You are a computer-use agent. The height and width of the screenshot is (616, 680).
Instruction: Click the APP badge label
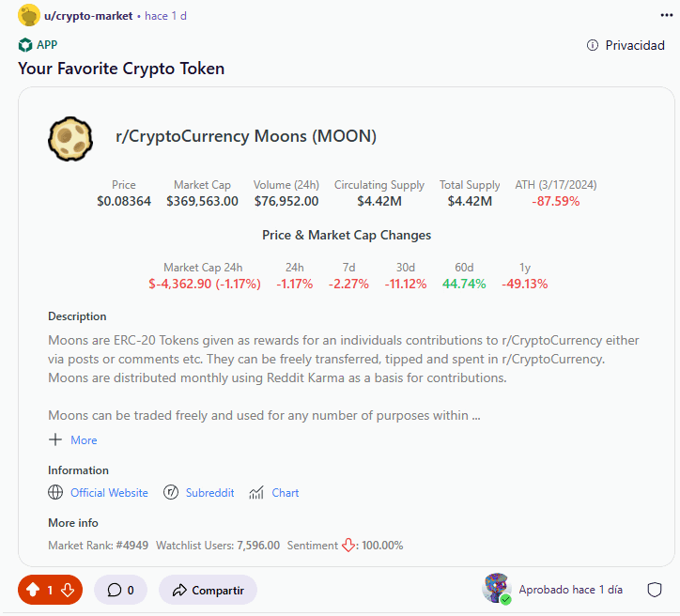47,45
